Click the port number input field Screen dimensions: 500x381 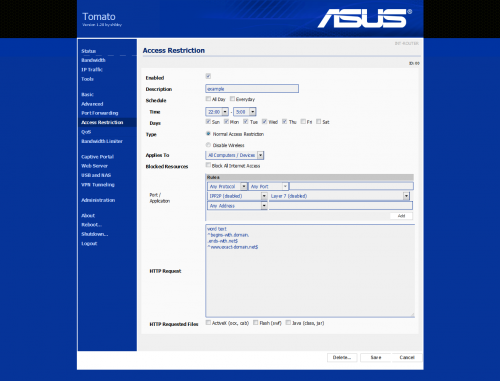click(351, 186)
